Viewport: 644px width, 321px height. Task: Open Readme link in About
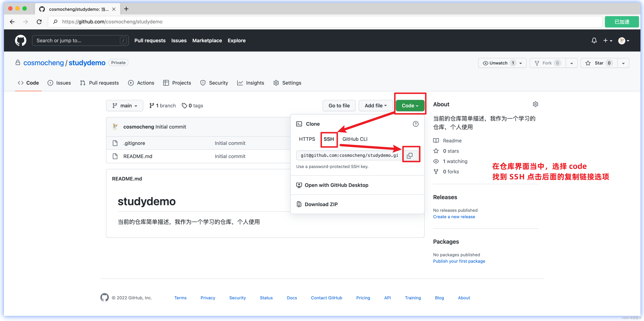[447, 141]
